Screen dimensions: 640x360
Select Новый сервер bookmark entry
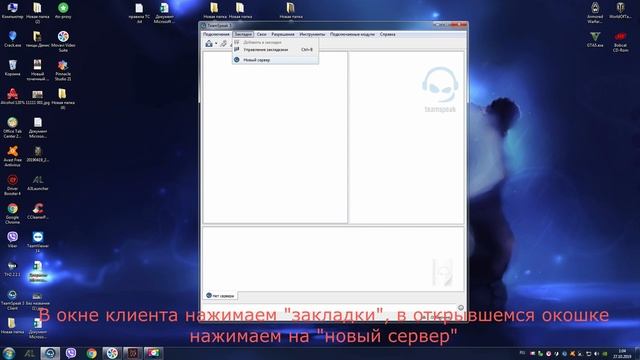pos(276,60)
